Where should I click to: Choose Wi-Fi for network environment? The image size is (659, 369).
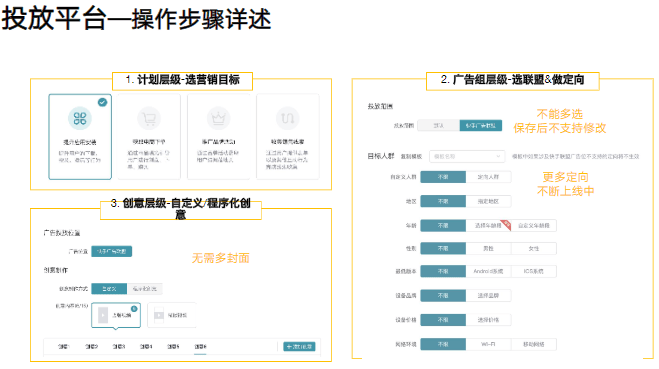488,344
